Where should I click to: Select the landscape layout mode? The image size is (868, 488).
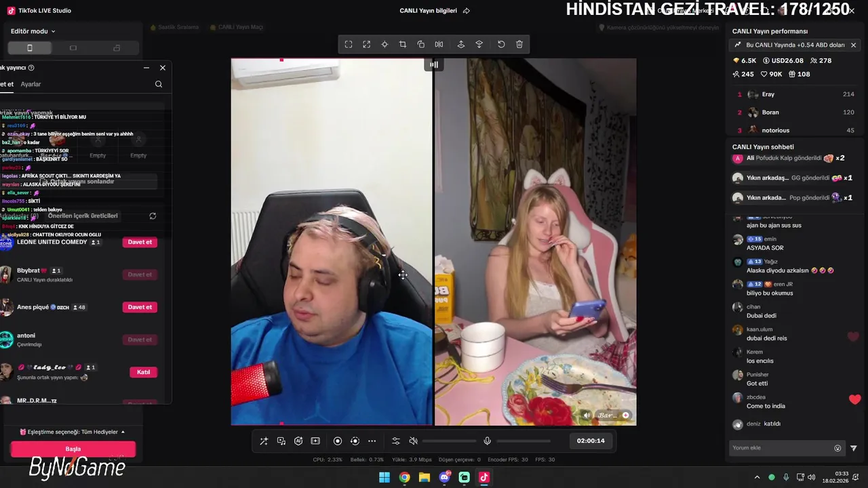tap(73, 47)
